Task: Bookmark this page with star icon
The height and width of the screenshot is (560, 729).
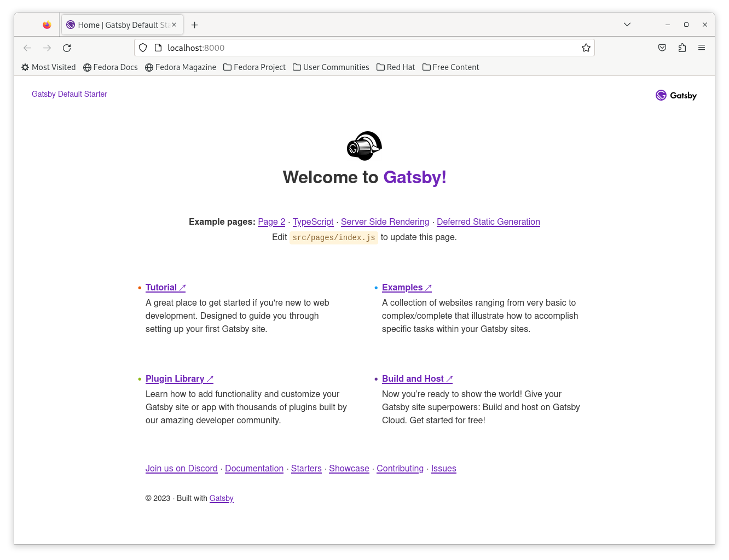Action: coord(586,48)
